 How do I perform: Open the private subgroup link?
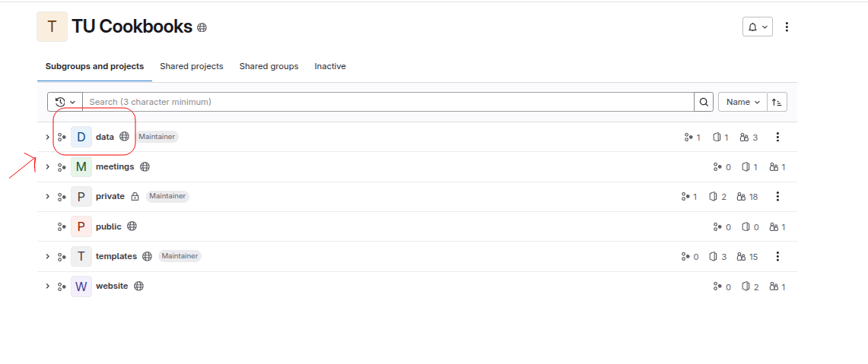point(110,196)
